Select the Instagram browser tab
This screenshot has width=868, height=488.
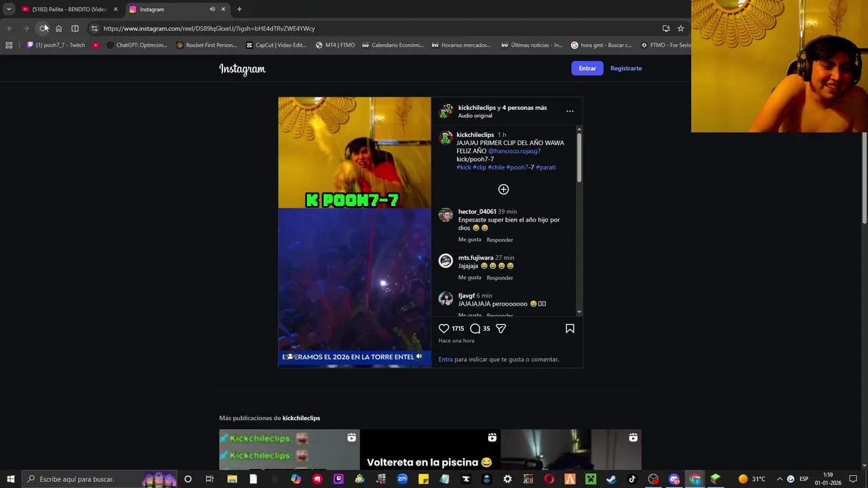tap(170, 9)
